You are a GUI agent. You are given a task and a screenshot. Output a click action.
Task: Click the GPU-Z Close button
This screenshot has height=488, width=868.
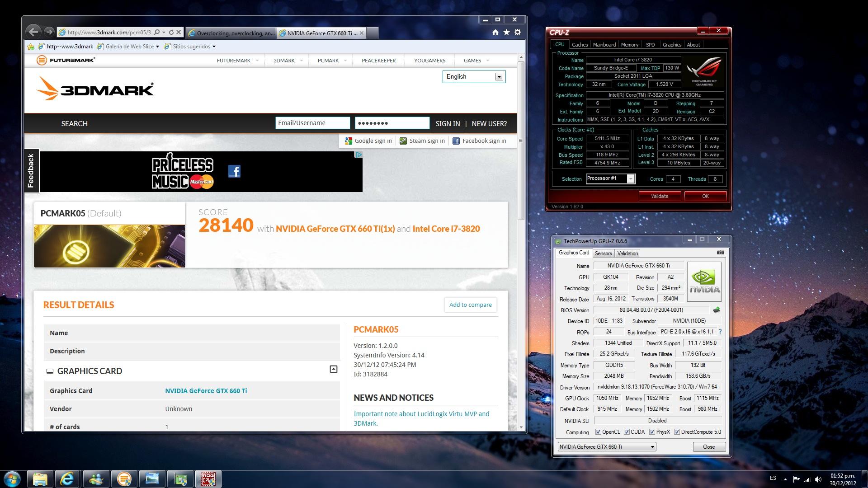(709, 447)
